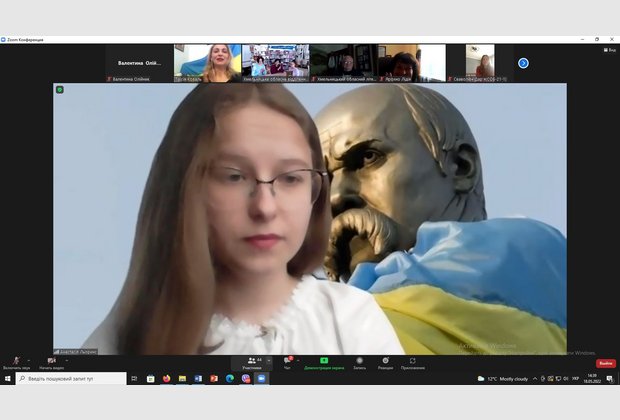Open the Chat panel
The width and height of the screenshot is (620, 420).
287,362
